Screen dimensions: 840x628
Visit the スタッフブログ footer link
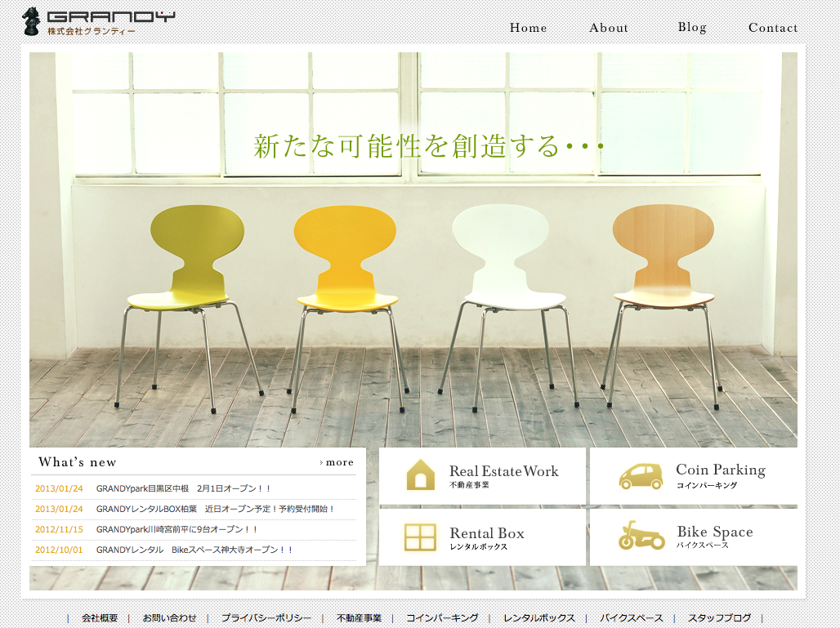coord(719,618)
